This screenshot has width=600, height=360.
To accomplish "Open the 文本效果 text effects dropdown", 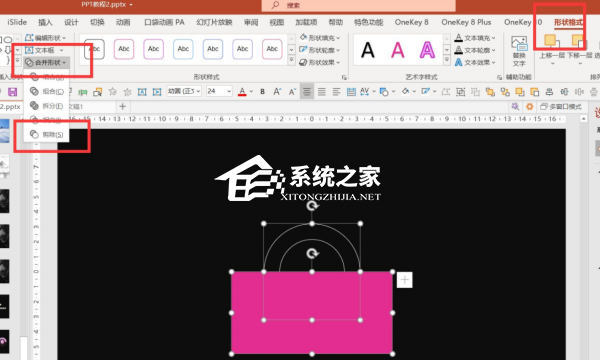I will point(475,62).
